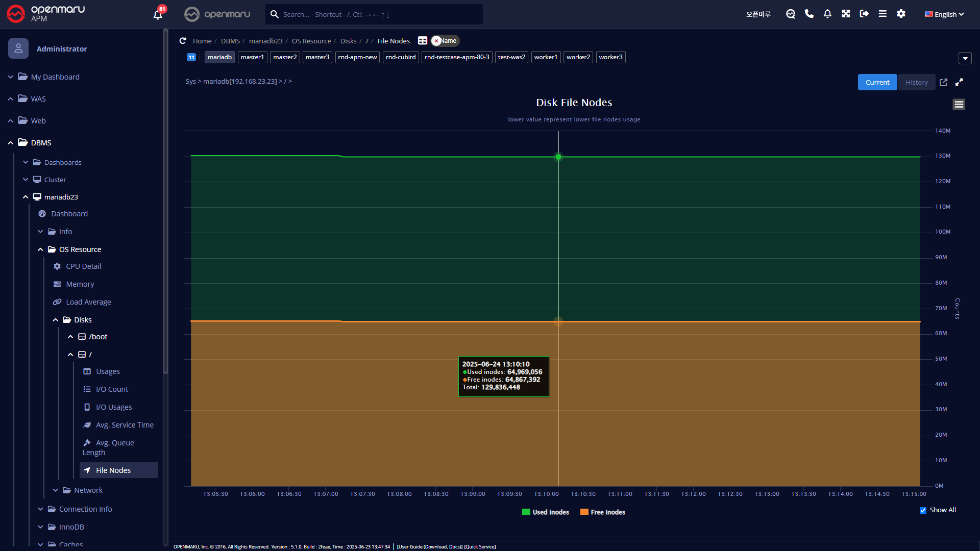Click the Free inodes orange legend swatch

point(584,512)
